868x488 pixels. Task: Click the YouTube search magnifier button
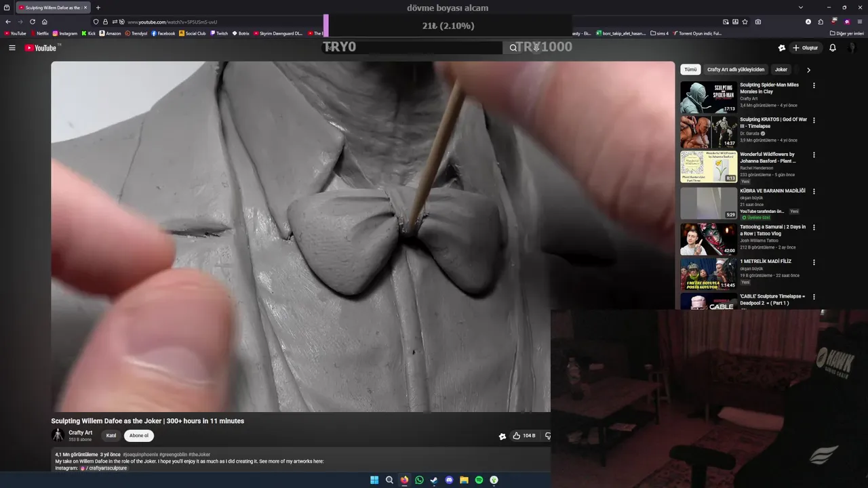coord(513,47)
